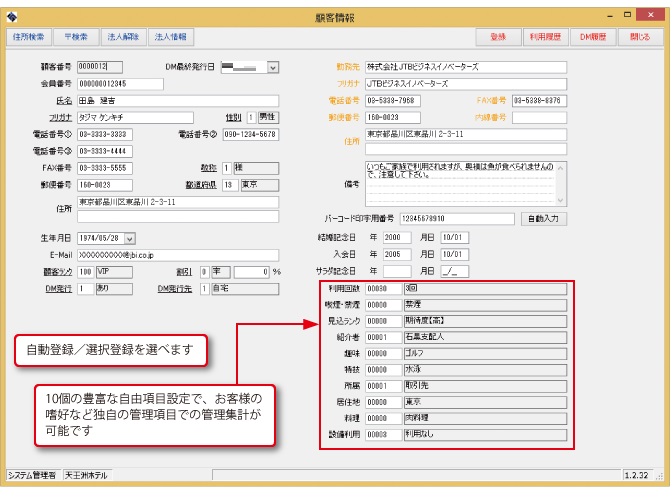Viewport: 672px width, 500px height.
Task: Open 利用履歴 usage history
Action: point(545,37)
